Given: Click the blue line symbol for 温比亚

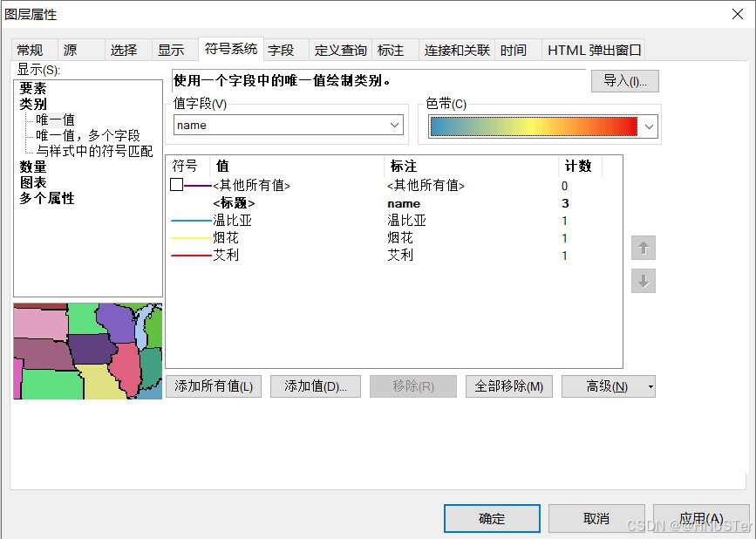Looking at the screenshot, I should (192, 221).
